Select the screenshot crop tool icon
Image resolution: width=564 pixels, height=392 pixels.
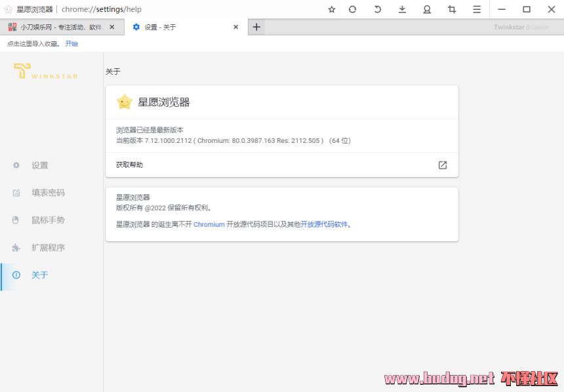(x=452, y=9)
